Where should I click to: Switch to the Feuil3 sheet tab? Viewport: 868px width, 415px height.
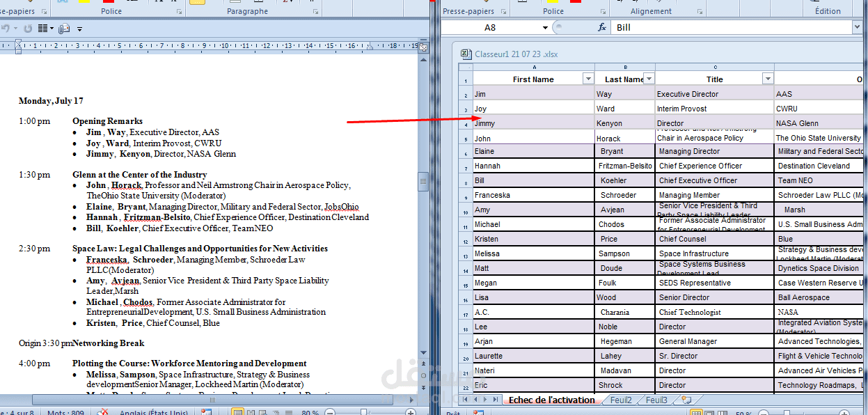click(656, 400)
